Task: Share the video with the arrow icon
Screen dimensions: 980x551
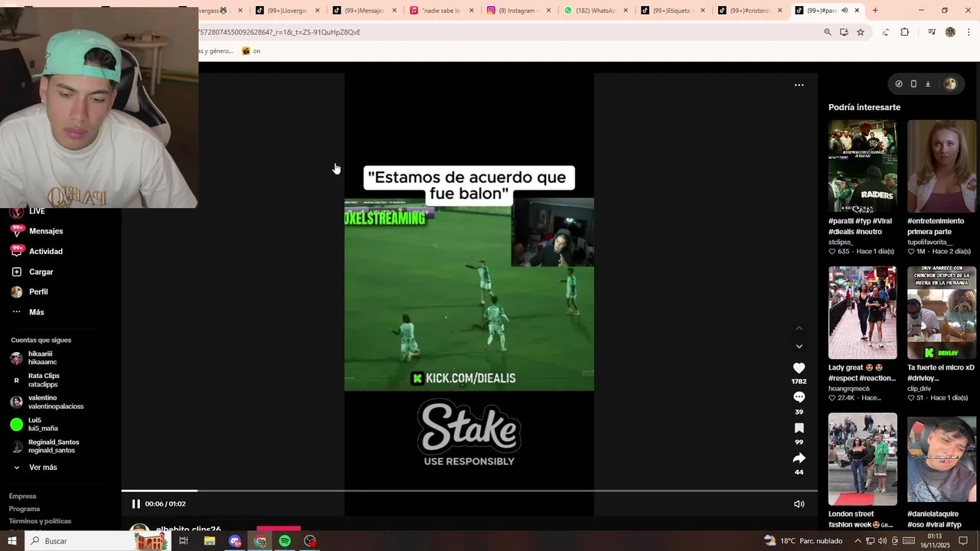Action: (799, 458)
